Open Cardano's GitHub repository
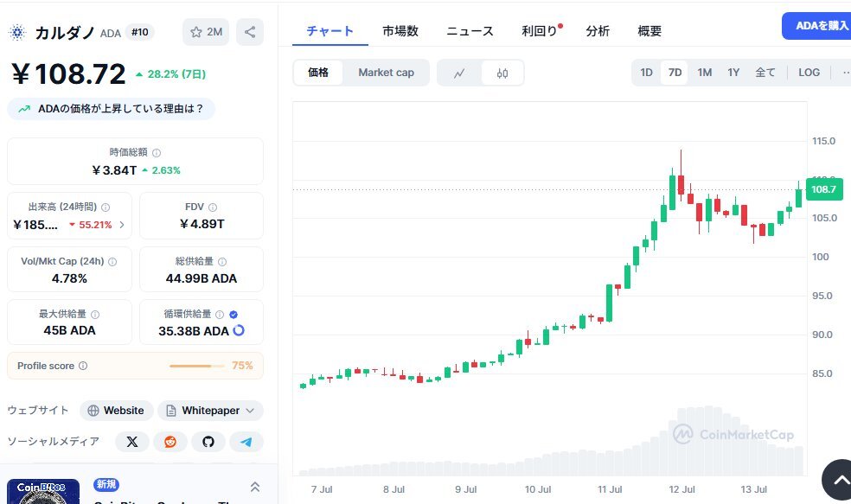851x504 pixels. pos(208,442)
